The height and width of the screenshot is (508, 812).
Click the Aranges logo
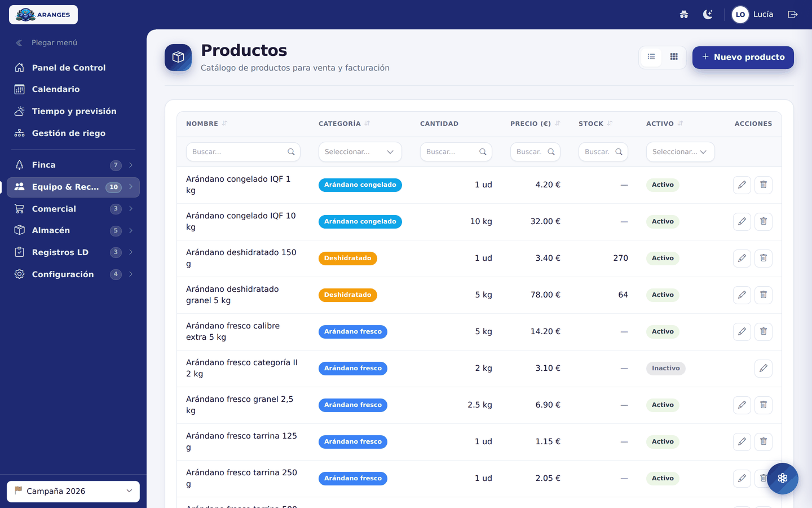43,15
